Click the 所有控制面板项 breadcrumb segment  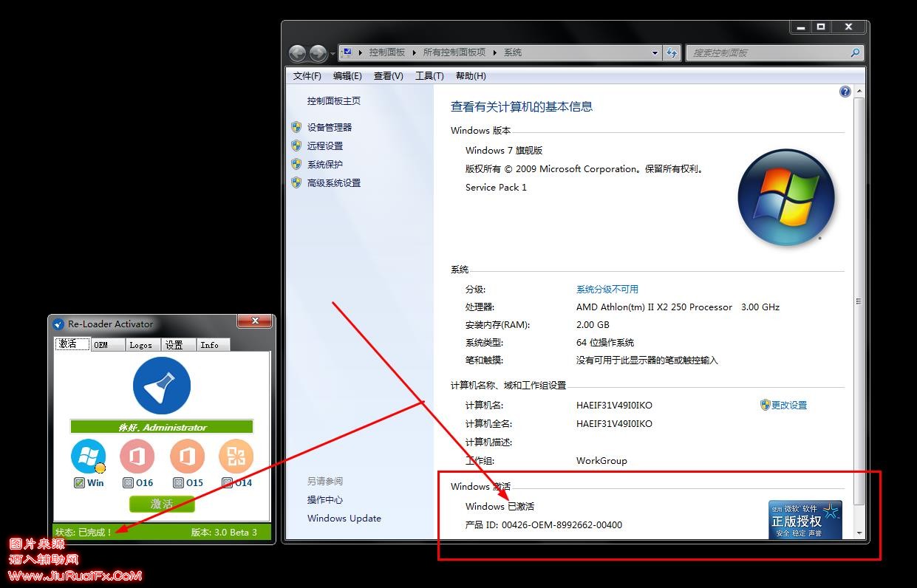(x=454, y=52)
